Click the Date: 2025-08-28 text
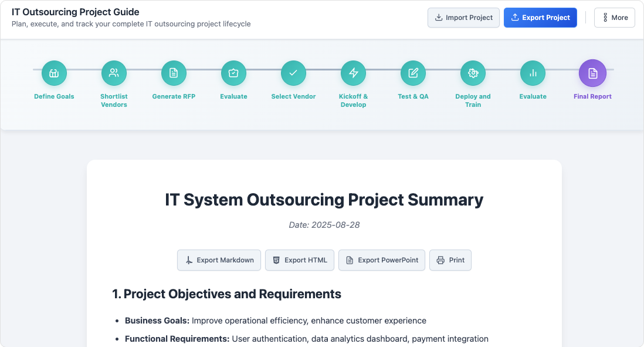 pyautogui.click(x=324, y=225)
